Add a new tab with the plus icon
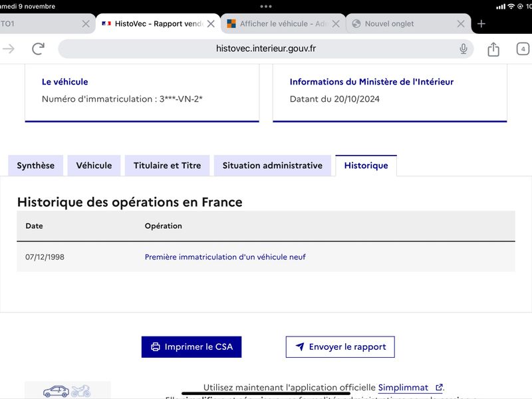The height and width of the screenshot is (399, 532). point(481,24)
